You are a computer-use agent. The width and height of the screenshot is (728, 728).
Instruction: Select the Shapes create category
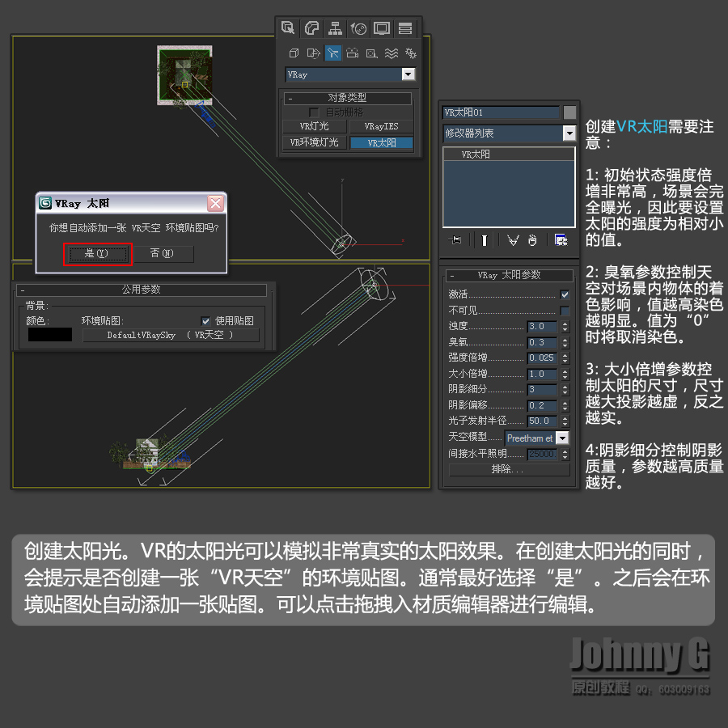pyautogui.click(x=313, y=53)
